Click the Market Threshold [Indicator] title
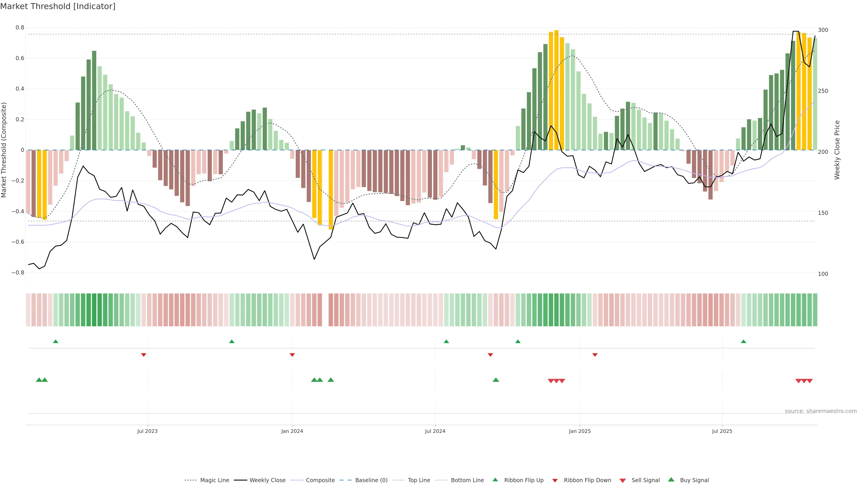The width and height of the screenshot is (868, 488). point(58,6)
